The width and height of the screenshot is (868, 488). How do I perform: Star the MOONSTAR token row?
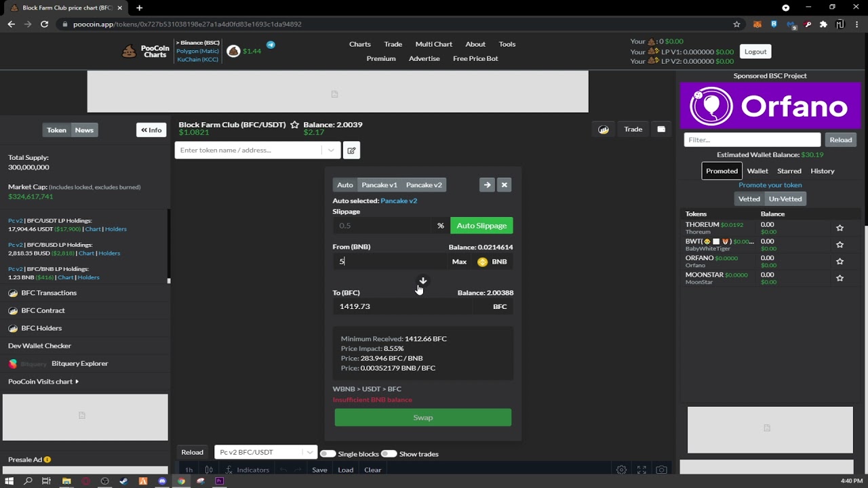click(840, 279)
